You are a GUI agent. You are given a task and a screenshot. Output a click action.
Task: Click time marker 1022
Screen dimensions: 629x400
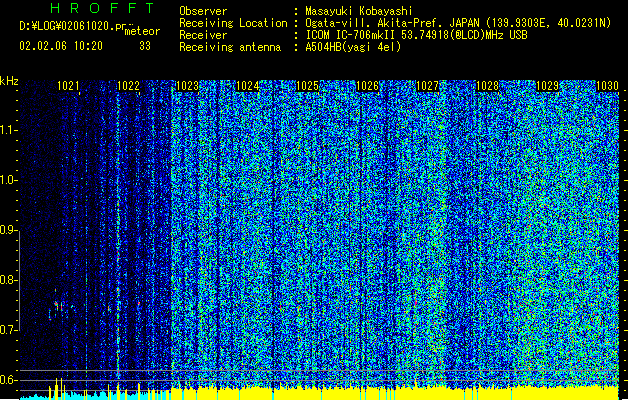(128, 86)
